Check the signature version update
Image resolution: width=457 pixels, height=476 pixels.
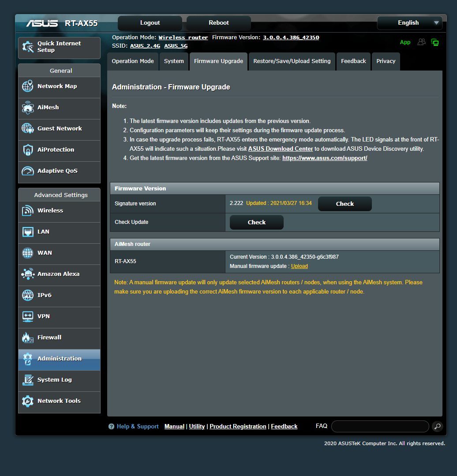345,204
